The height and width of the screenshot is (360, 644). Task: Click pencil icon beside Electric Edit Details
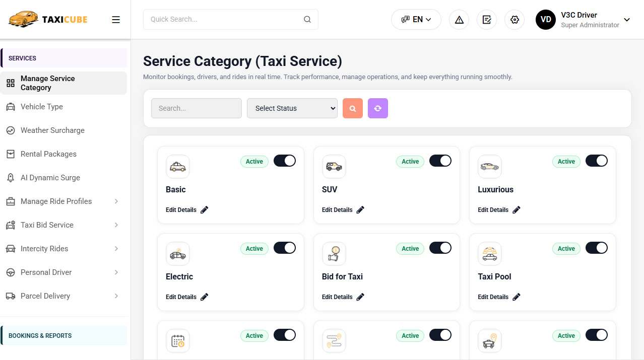click(205, 297)
